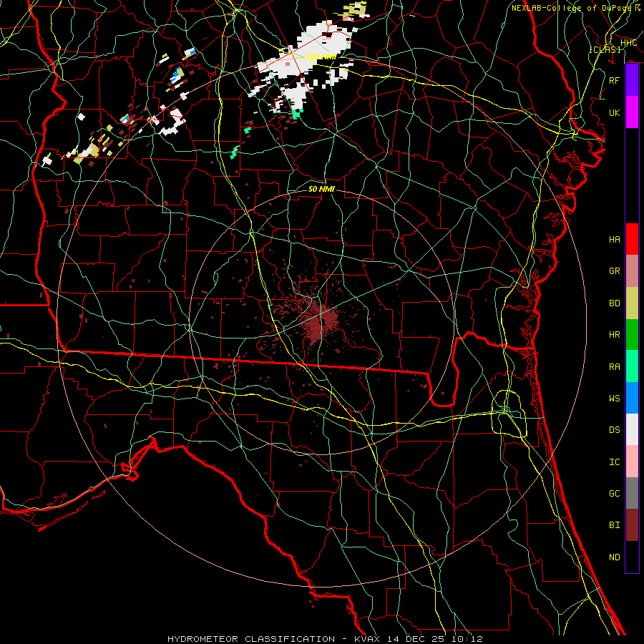Viewport: 644px width, 644px height.
Task: Click the UK magenta legend swatch
Action: (632, 112)
